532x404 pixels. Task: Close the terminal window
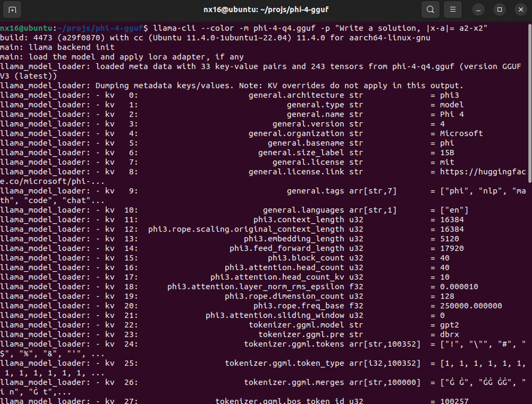521,10
